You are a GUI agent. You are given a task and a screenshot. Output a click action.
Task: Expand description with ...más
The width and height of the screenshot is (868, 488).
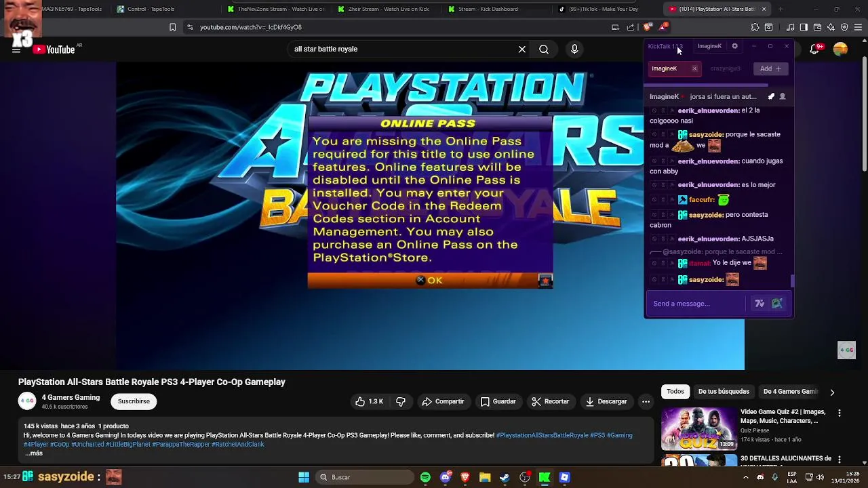point(34,453)
